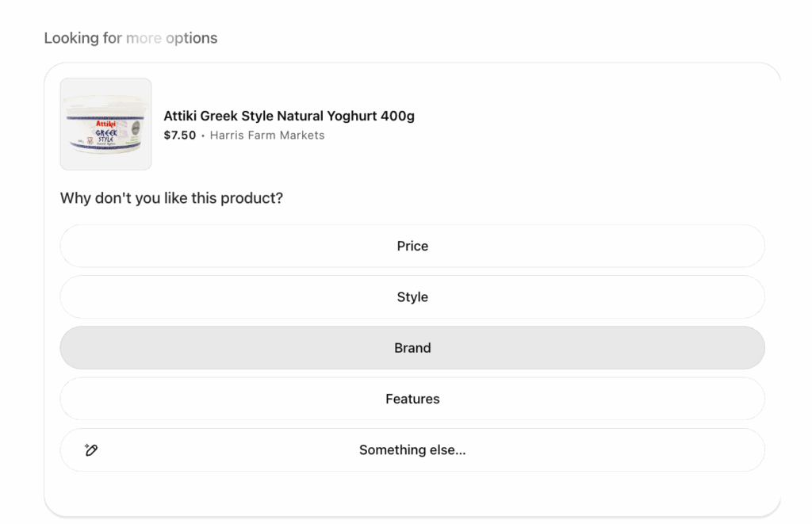
Task: Select the Features reason button
Action: (412, 399)
